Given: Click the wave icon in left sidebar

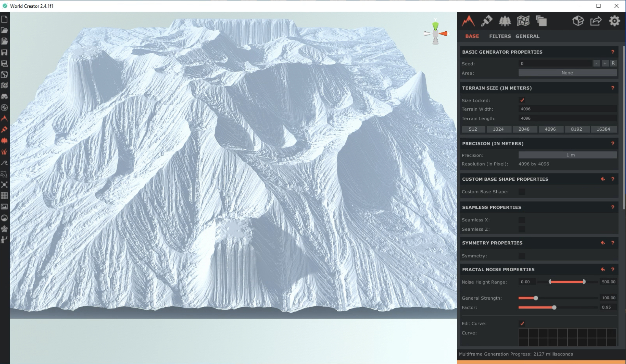Looking at the screenshot, I should coord(4,163).
